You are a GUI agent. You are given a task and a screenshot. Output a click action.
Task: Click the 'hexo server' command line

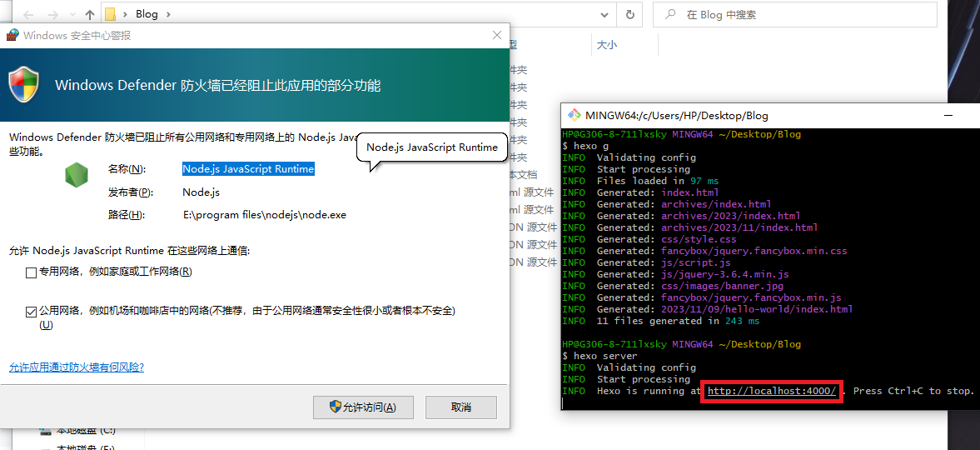click(x=599, y=356)
